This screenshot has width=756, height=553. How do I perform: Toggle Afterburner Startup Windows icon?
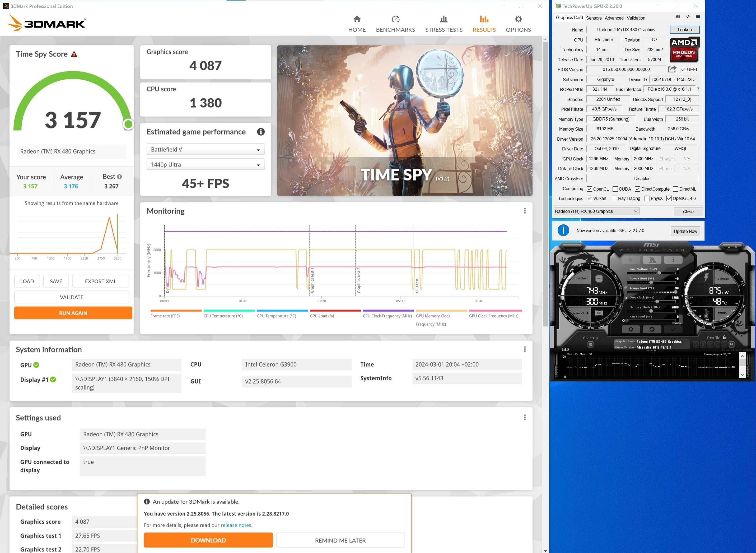[590, 344]
